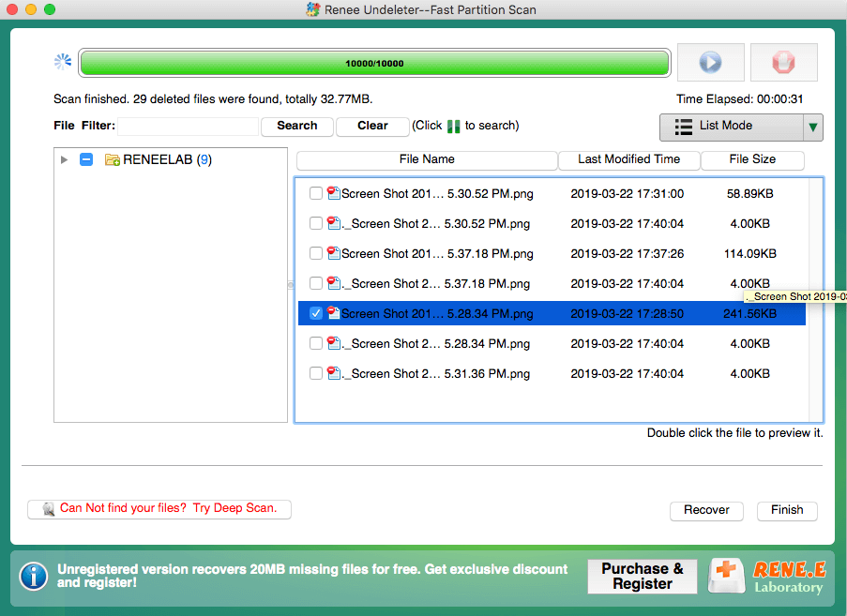Click the busy spinner beside the progress bar
847x616 pixels.
tap(63, 62)
